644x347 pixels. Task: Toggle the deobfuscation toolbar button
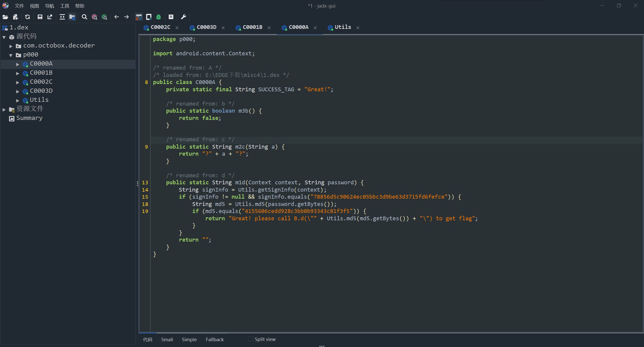tap(139, 17)
